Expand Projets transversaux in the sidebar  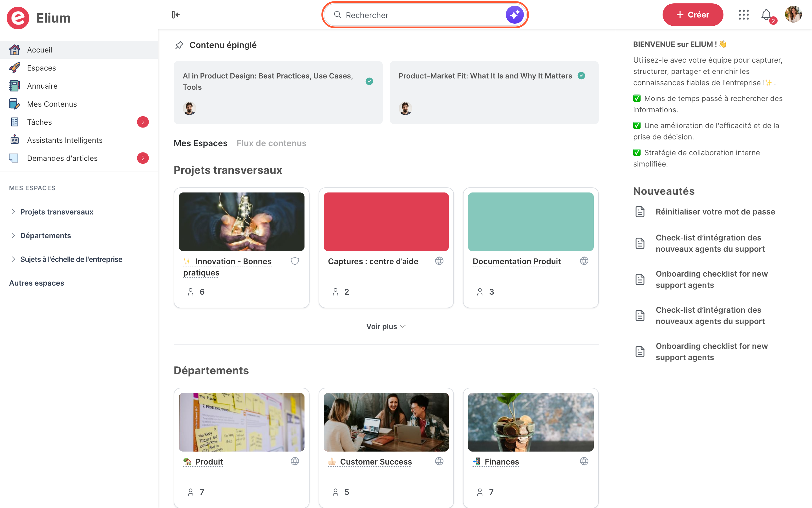(14, 212)
